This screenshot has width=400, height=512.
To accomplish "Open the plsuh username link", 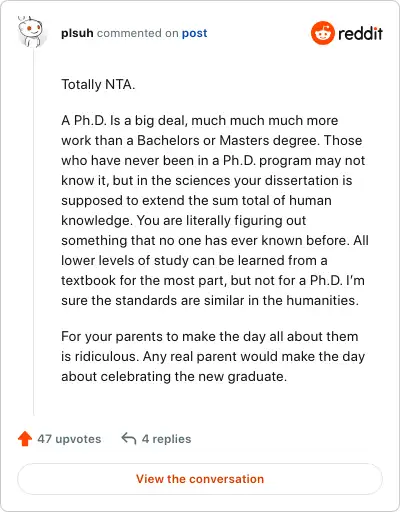I will coord(77,33).
